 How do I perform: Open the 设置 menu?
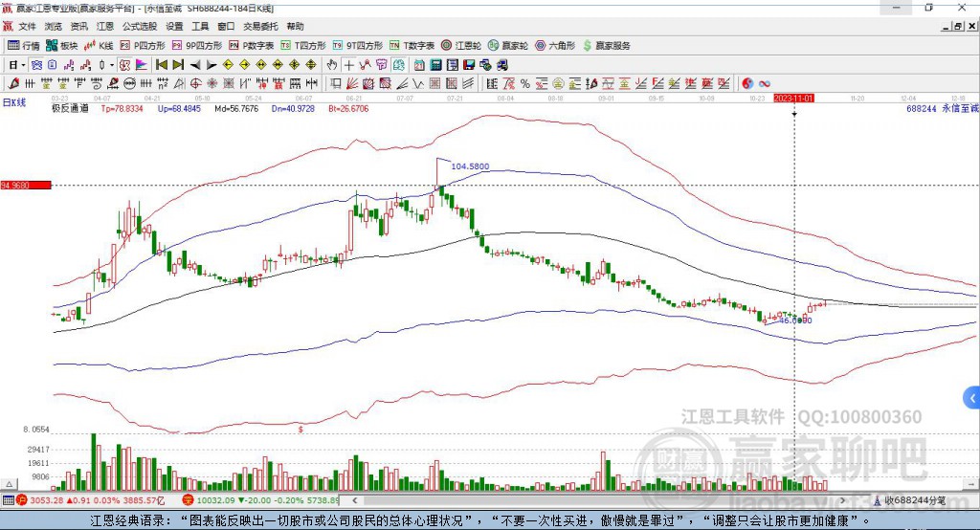(x=174, y=26)
